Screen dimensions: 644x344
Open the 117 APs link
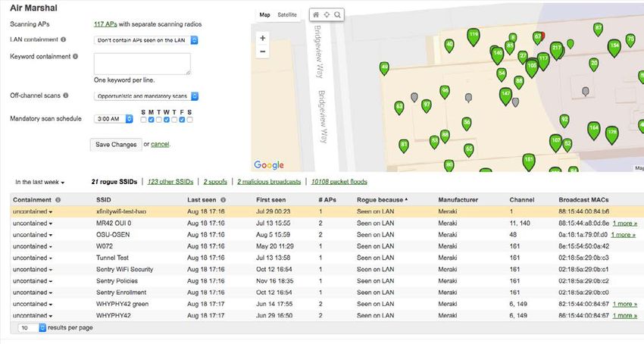tap(105, 24)
